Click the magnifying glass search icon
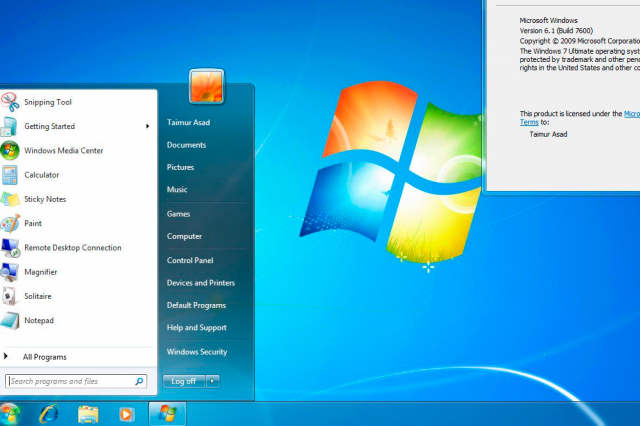 click(139, 381)
